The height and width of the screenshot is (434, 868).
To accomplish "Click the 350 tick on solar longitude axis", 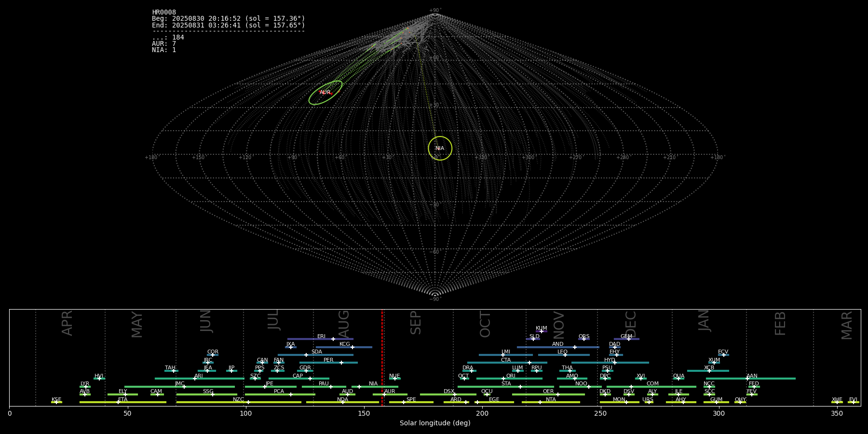I will tap(837, 413).
